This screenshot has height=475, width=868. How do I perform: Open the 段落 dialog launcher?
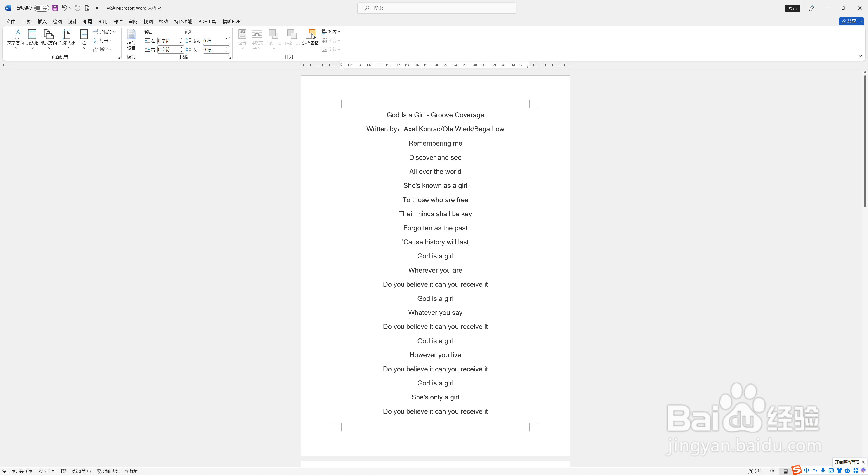[230, 57]
